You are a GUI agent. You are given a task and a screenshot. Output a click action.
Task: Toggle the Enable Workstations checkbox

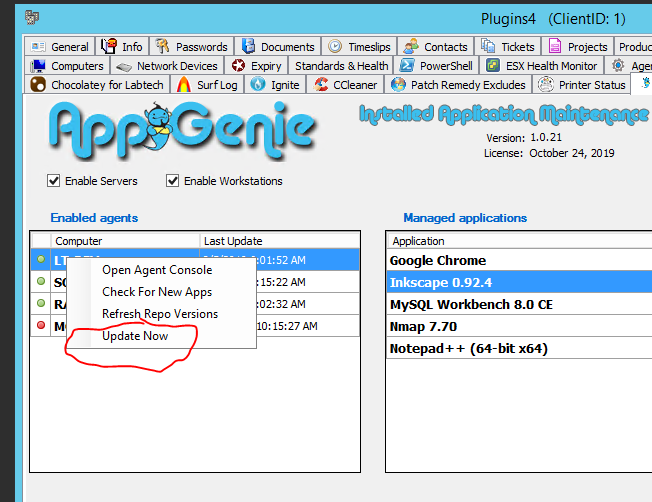point(173,181)
